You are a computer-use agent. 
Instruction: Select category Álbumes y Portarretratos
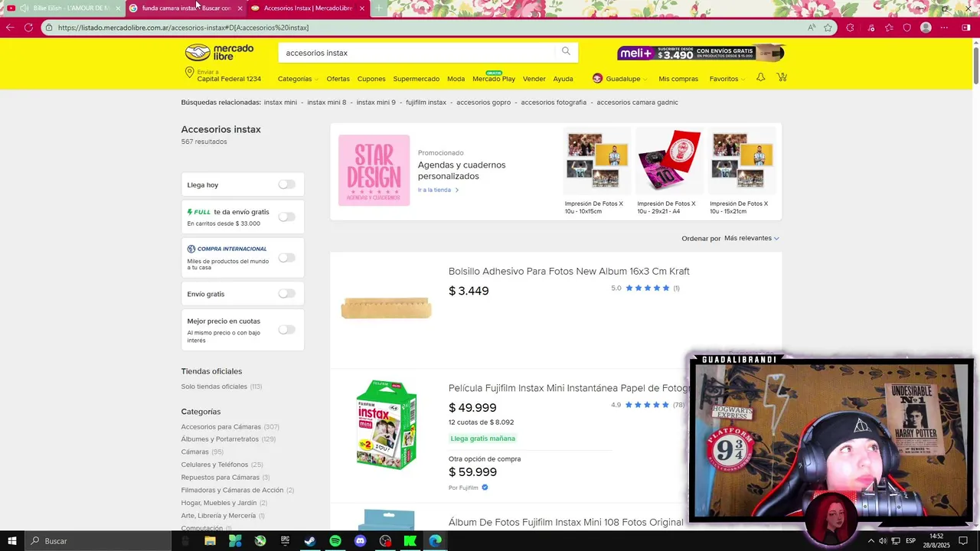220,439
